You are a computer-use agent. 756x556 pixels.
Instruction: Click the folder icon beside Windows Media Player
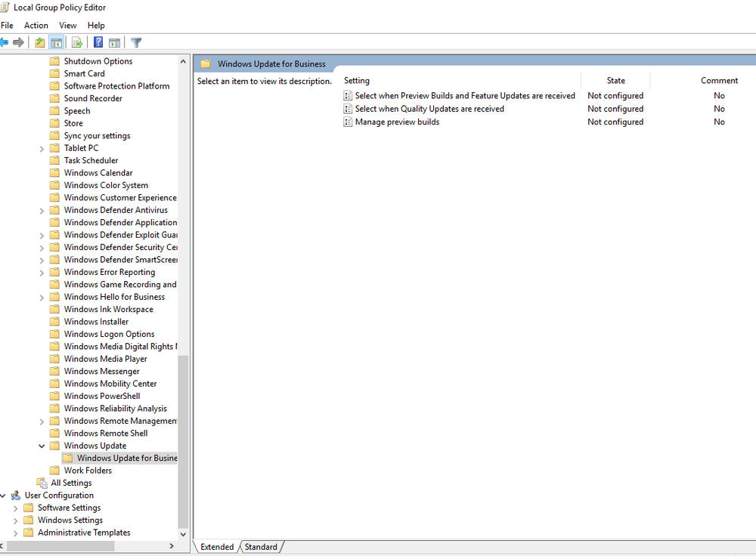55,359
